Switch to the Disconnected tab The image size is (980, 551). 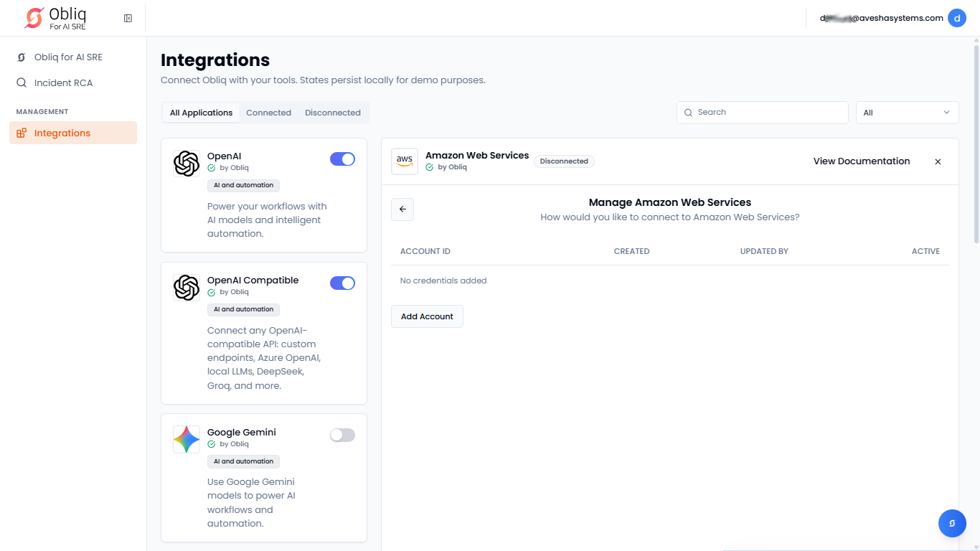click(332, 113)
